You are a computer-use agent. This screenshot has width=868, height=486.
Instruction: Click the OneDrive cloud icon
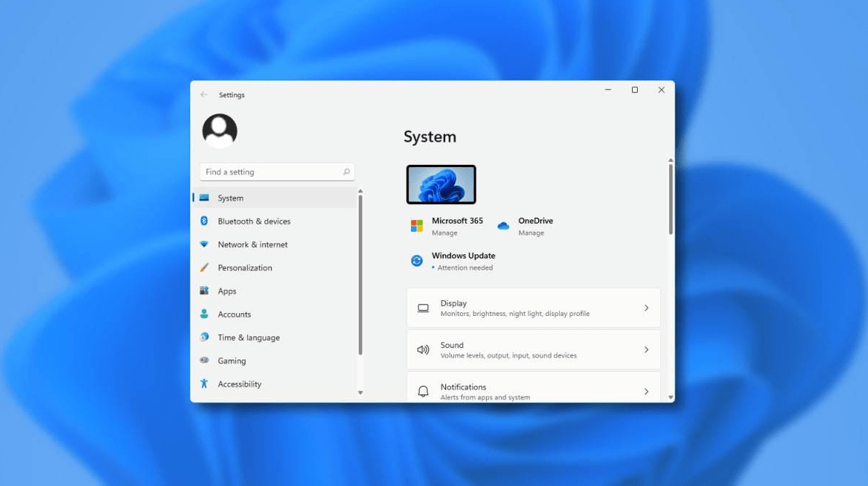(x=503, y=226)
